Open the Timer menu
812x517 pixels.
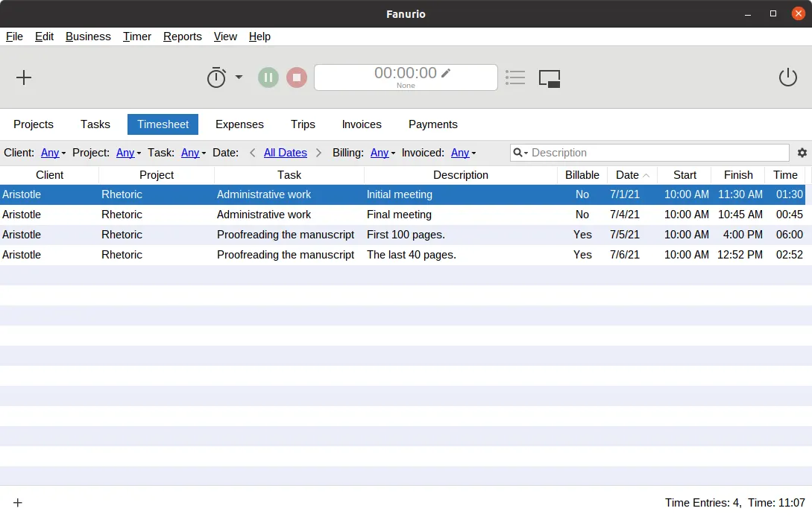pos(136,37)
